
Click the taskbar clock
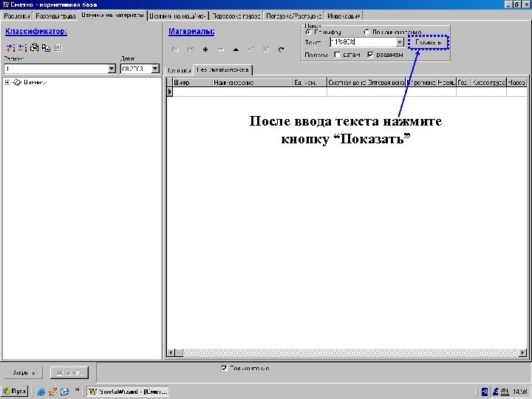tap(519, 392)
